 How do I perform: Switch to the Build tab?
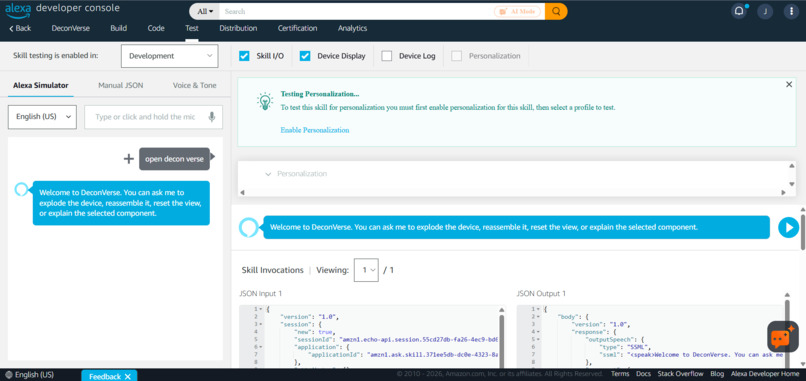pyautogui.click(x=119, y=28)
